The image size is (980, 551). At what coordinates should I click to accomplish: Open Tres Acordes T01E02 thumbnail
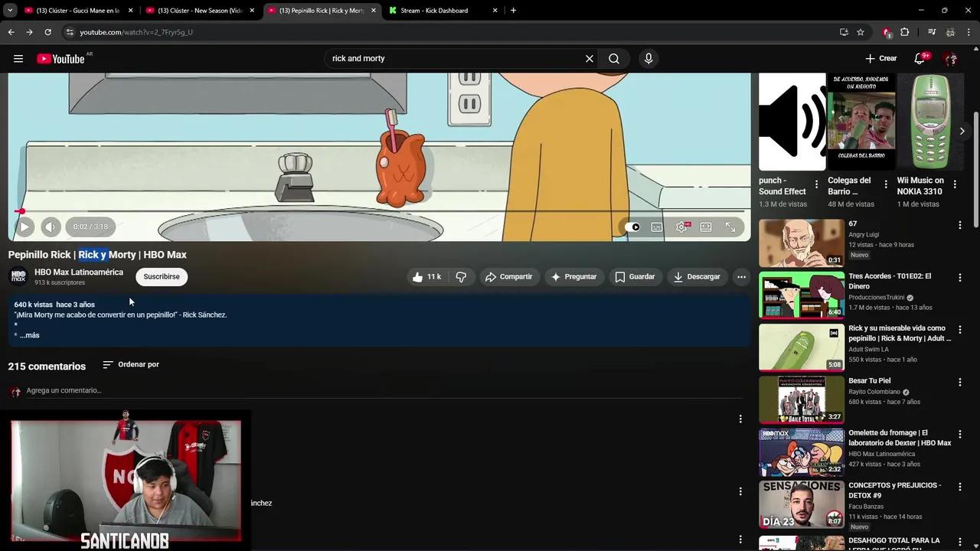802,295
